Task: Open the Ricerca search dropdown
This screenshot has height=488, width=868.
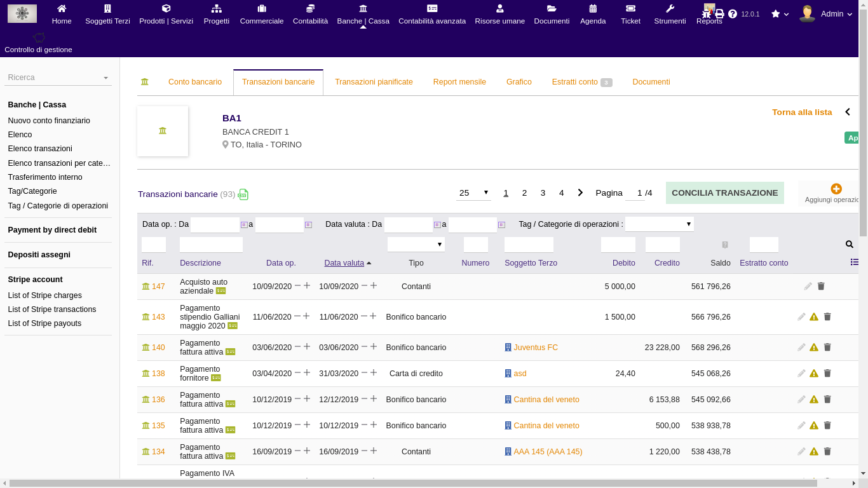Action: pos(58,78)
